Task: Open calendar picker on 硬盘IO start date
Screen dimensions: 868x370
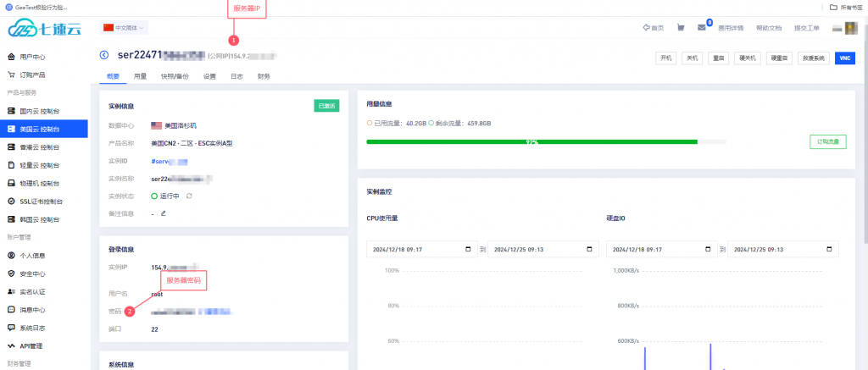Action: [x=709, y=249]
